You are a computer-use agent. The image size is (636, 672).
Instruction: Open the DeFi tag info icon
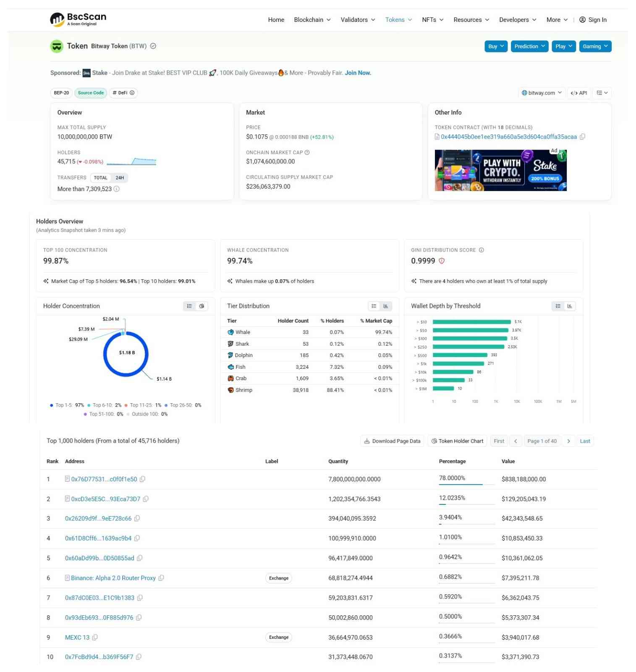[x=132, y=93]
